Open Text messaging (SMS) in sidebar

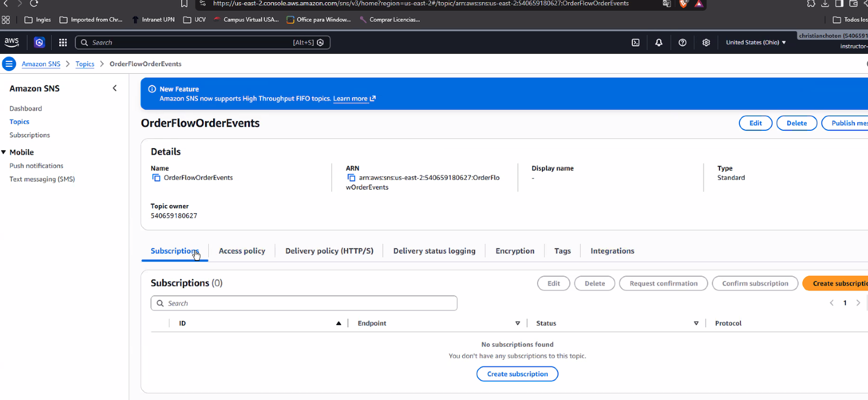(42, 179)
